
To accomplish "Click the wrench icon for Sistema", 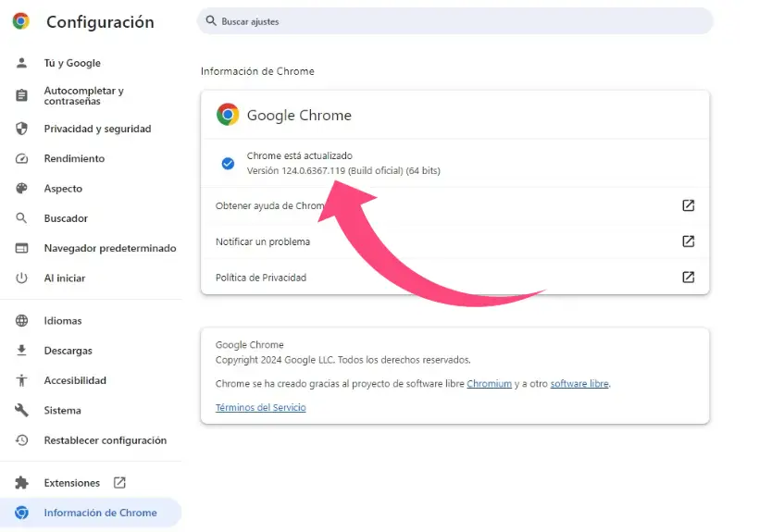I will pyautogui.click(x=21, y=410).
